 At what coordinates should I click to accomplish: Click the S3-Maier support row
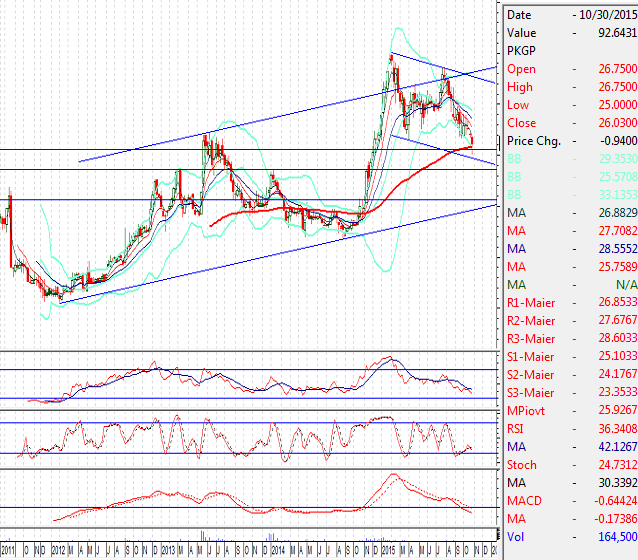[570, 393]
